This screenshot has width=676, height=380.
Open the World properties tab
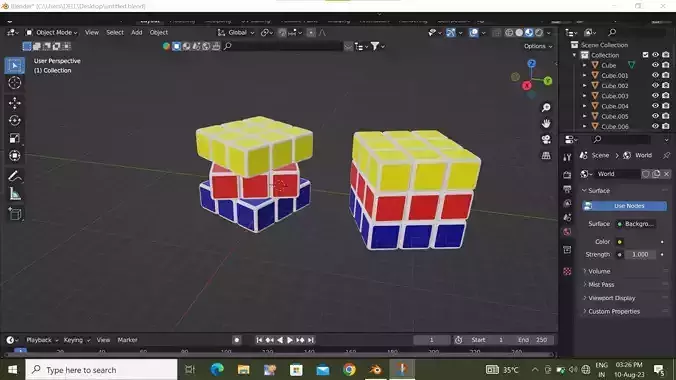pyautogui.click(x=567, y=232)
